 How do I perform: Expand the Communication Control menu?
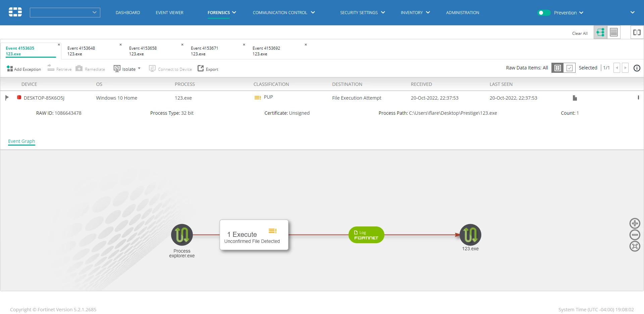coord(284,12)
